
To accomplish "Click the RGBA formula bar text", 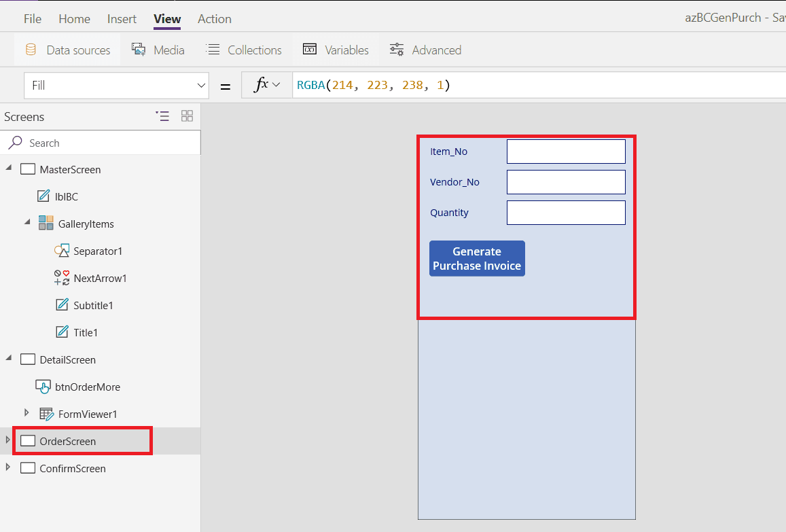I will pyautogui.click(x=374, y=85).
